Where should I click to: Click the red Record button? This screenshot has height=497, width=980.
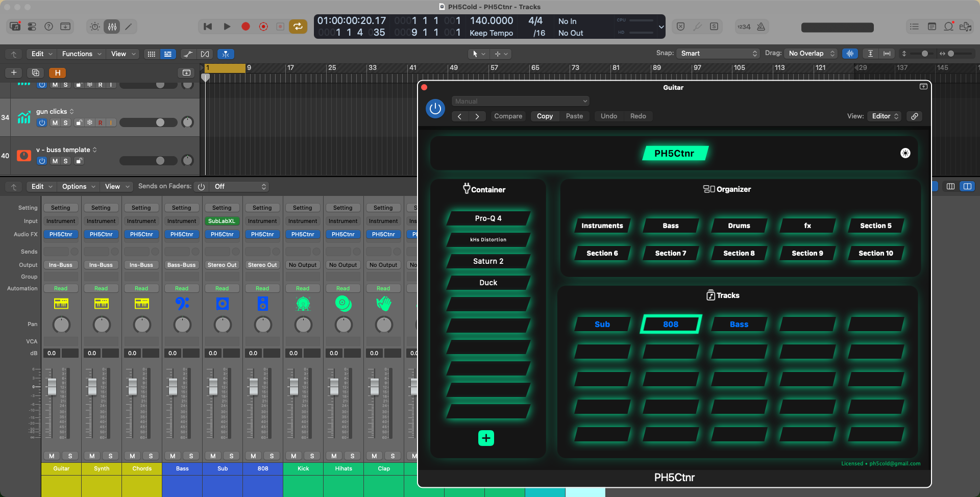pyautogui.click(x=246, y=27)
